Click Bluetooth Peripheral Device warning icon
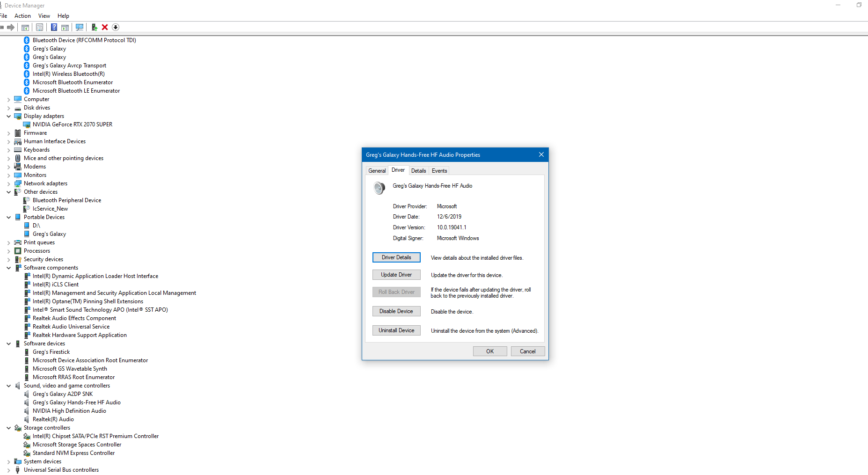 point(27,200)
